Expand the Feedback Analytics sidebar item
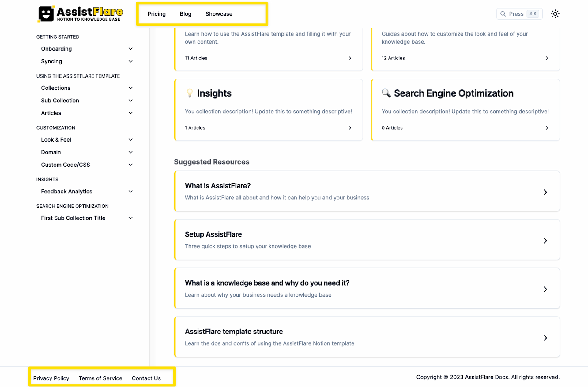This screenshot has height=387, width=588. point(130,191)
